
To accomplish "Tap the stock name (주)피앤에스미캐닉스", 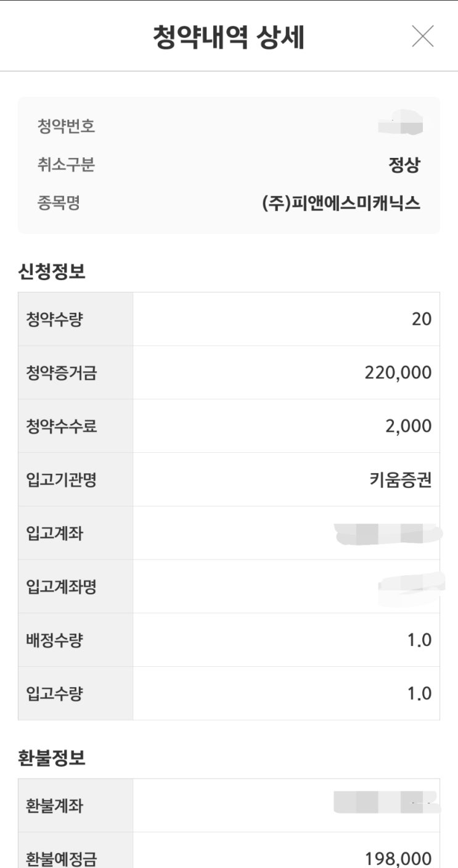I will point(341,204).
